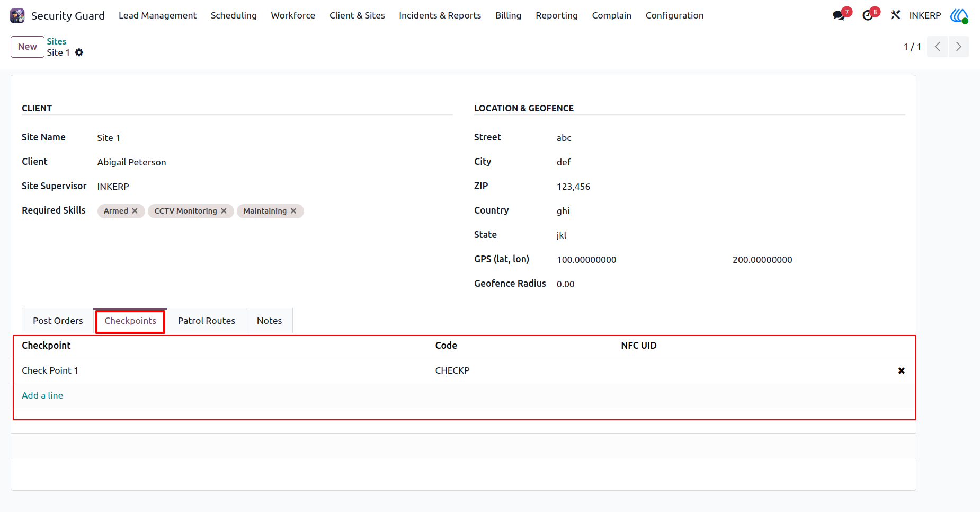Viewport: 980px width, 512px height.
Task: Click INKERP username in top bar
Action: [x=925, y=15]
